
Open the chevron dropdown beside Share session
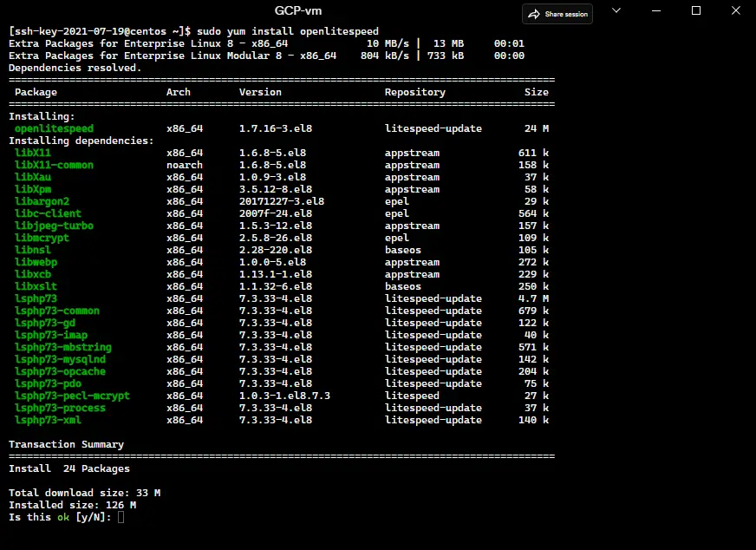coord(616,10)
